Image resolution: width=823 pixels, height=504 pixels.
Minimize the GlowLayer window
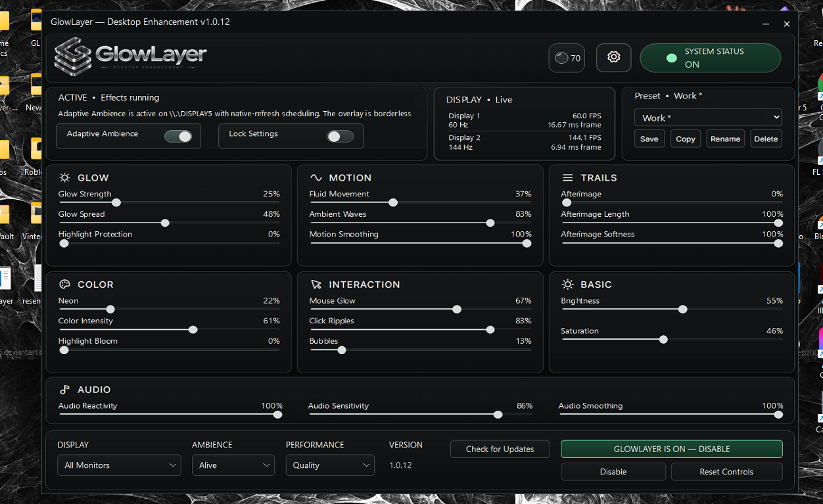click(x=766, y=24)
